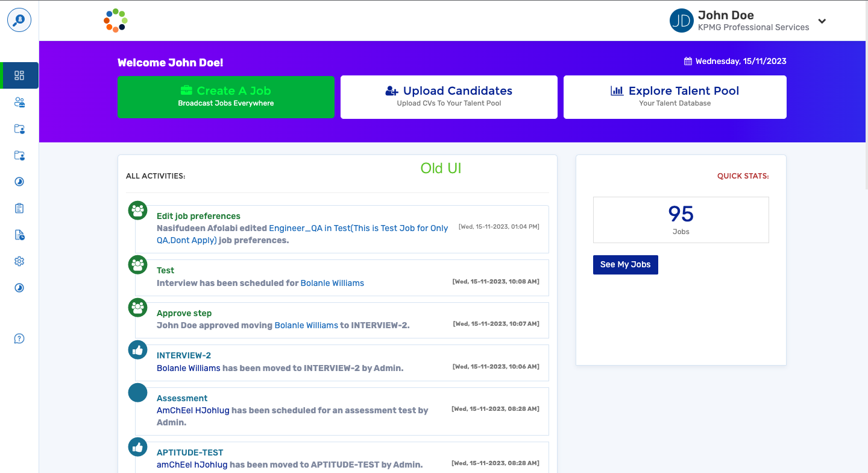Click the lower pie-chart icon in sidebar
This screenshot has width=868, height=473.
pyautogui.click(x=19, y=288)
